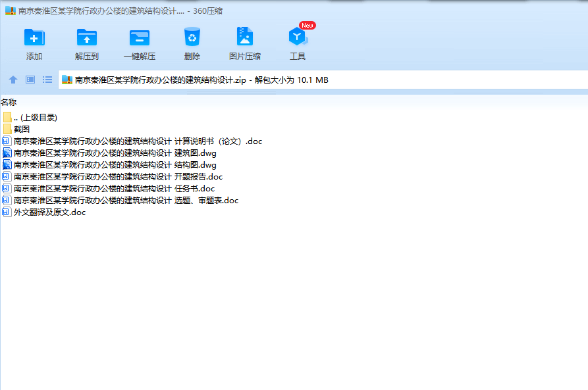Click the 一键解压 one-click extract icon

pos(140,37)
